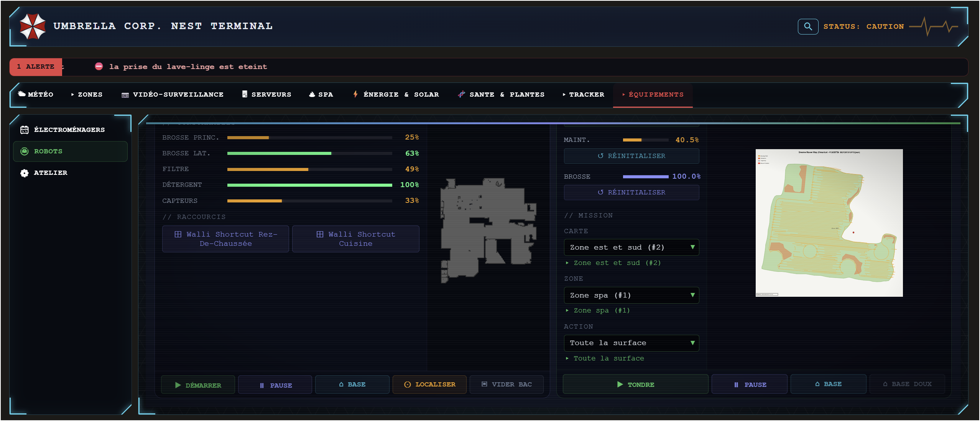Click the Localiser button
This screenshot has height=421, width=980.
point(429,385)
